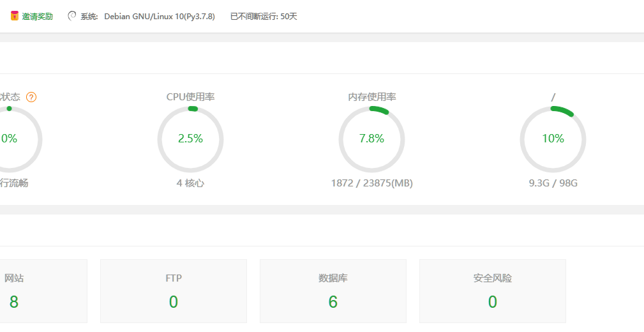
Task: Click the 内存使用率 7.8% gauge
Action: (371, 139)
